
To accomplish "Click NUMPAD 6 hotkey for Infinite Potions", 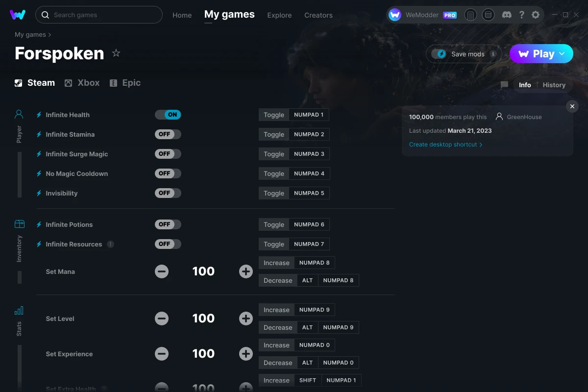I will (309, 224).
